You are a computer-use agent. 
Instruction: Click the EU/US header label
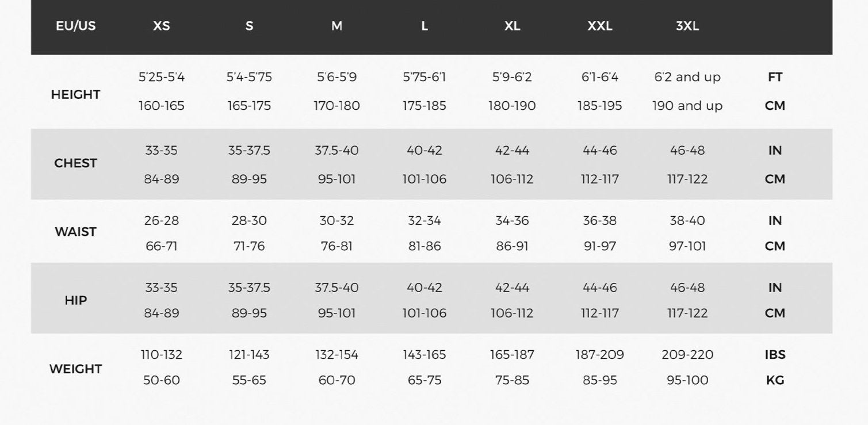click(x=76, y=26)
